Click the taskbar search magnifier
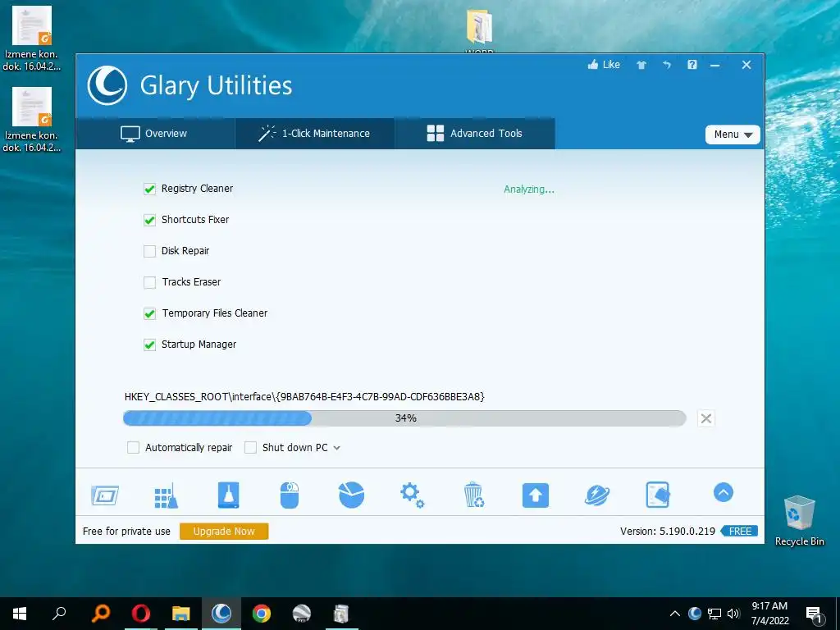This screenshot has height=630, width=840. 59,614
